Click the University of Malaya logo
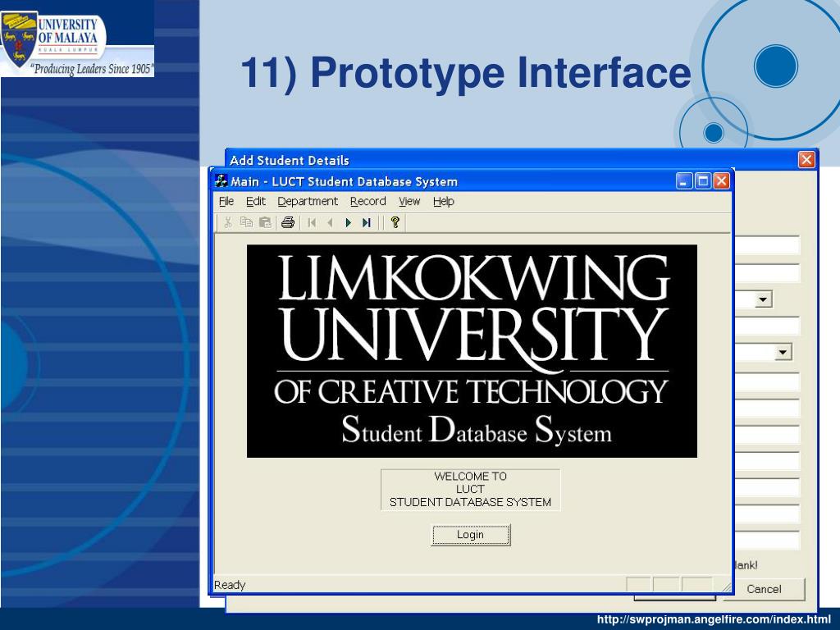 tap(77, 44)
